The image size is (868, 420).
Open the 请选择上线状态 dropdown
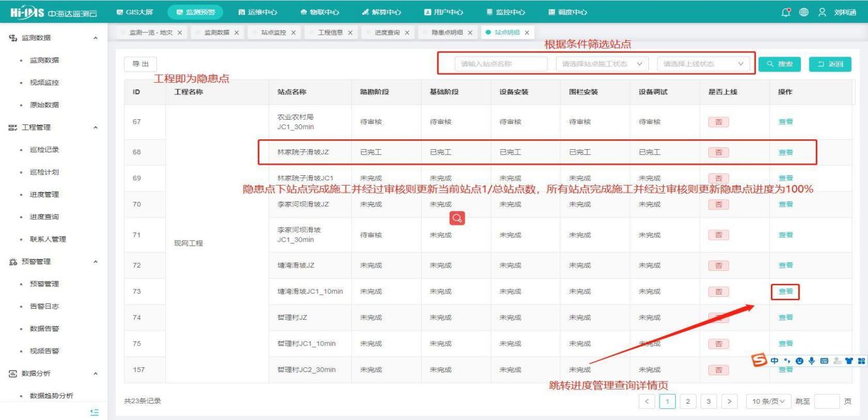(703, 64)
